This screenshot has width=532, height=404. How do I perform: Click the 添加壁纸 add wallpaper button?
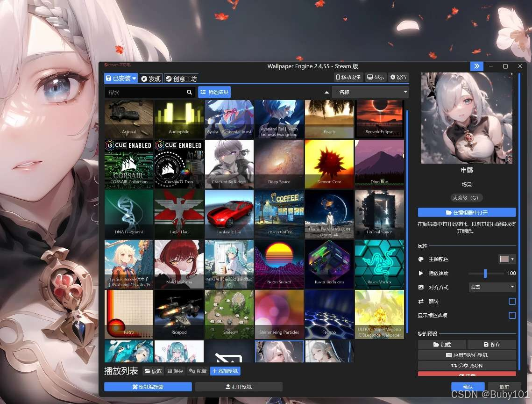[225, 371]
